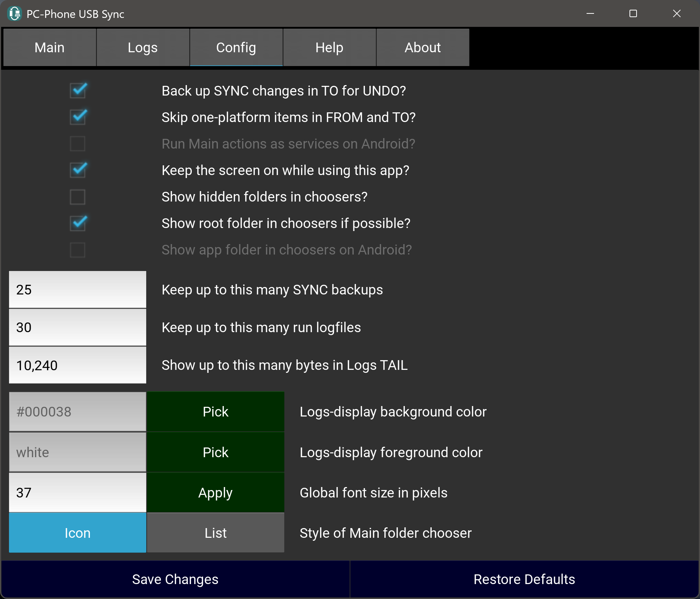The image size is (700, 599).
Task: Maximize the application window
Action: [x=633, y=14]
